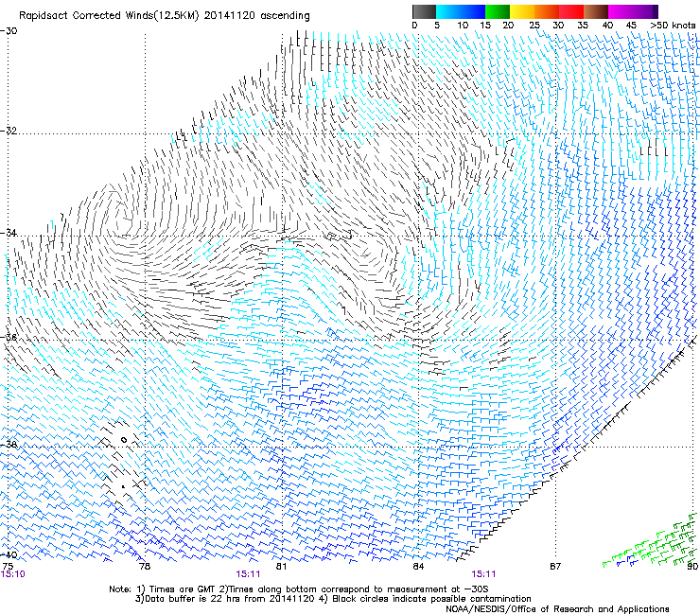Click the '-36' latitude axis label
Screen dimensions: 700x615
coord(9,337)
